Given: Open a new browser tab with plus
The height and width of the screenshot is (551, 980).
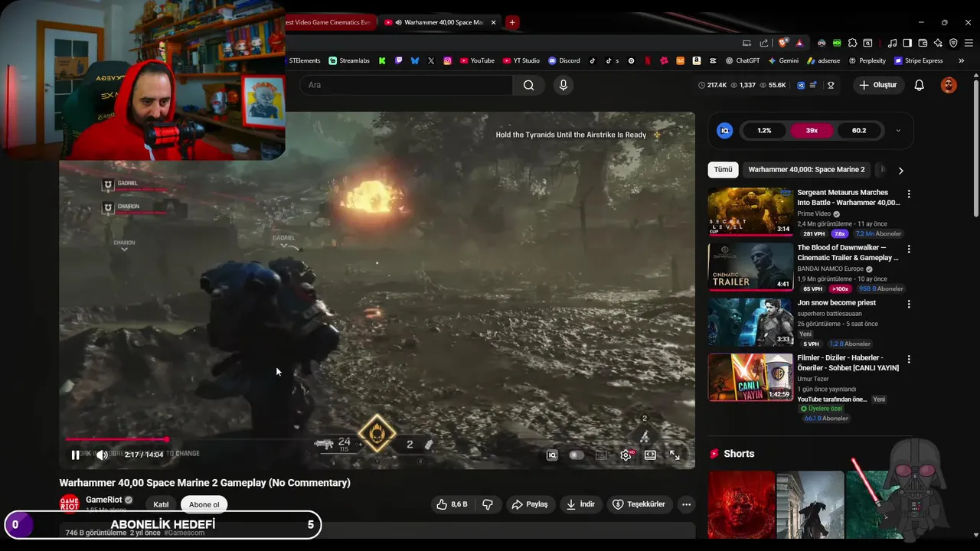Looking at the screenshot, I should (x=512, y=22).
